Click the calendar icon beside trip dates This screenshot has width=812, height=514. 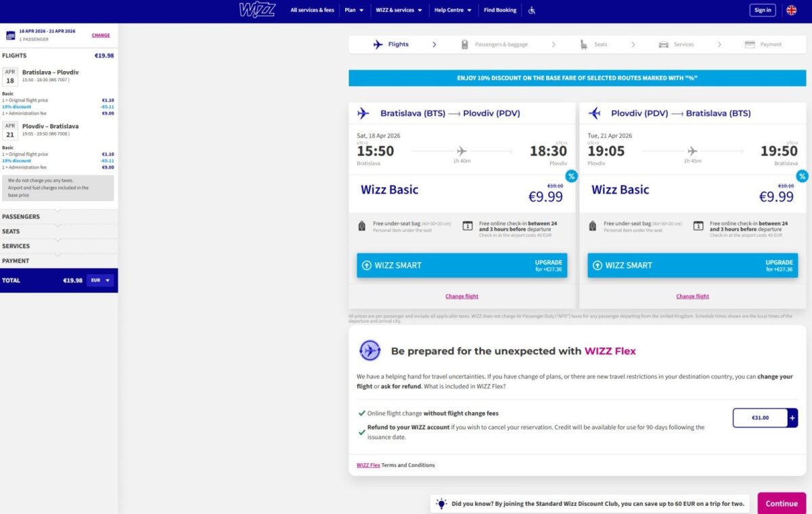pyautogui.click(x=10, y=35)
